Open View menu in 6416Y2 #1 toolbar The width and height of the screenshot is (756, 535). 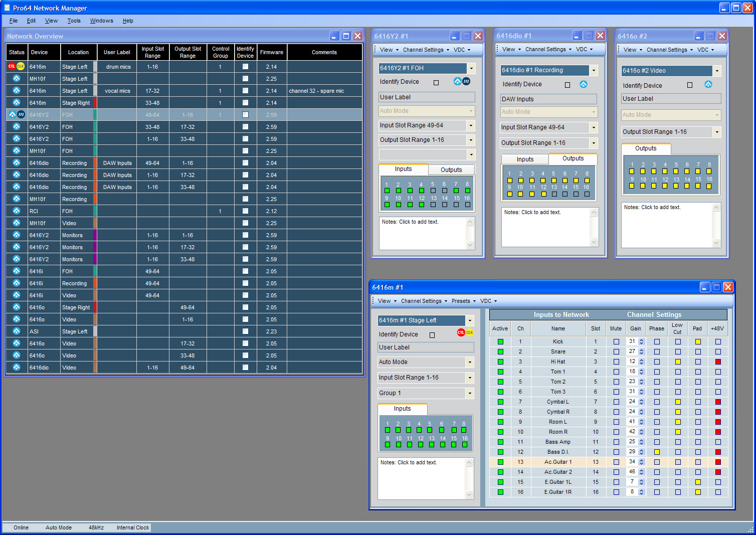(x=389, y=50)
